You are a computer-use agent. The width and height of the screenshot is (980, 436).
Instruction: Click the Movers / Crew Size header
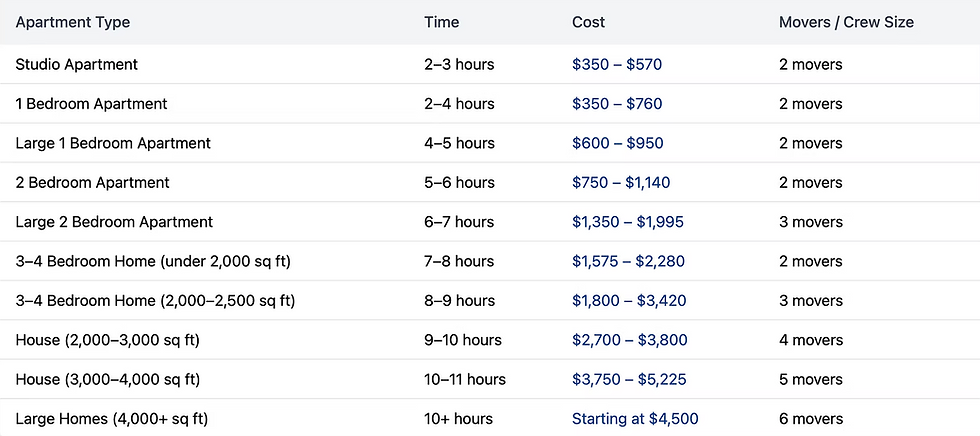coord(846,22)
